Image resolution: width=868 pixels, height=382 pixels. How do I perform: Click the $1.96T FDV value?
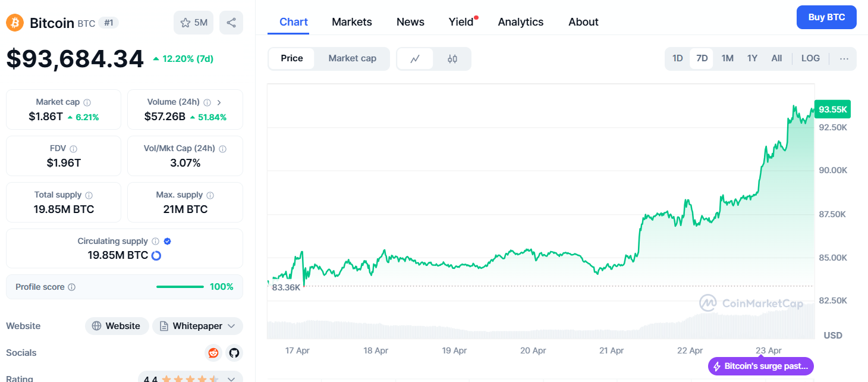(64, 163)
